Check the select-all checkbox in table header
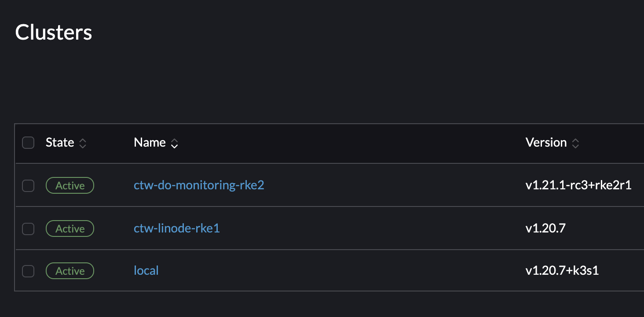644x317 pixels. [x=28, y=142]
